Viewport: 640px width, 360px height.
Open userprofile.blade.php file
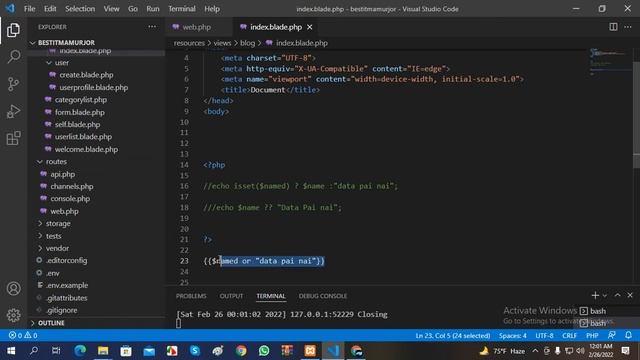[93, 87]
